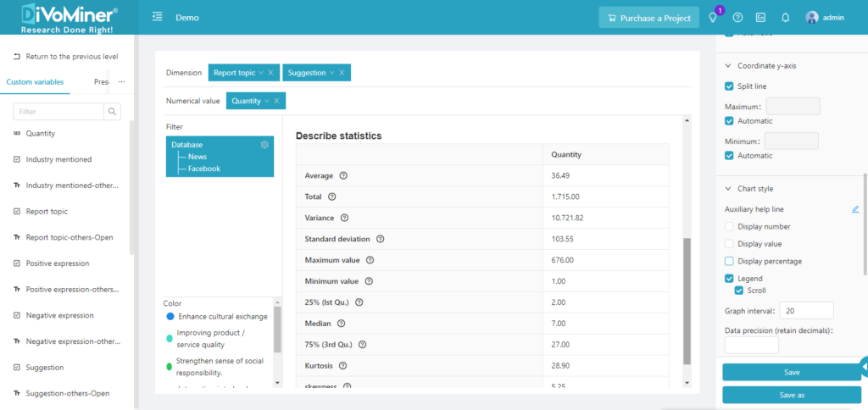
Task: Click the Minimum value input field
Action: [791, 141]
